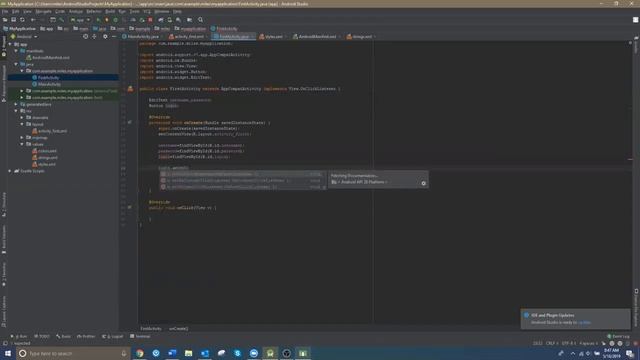The height and width of the screenshot is (360, 640).
Task: Open the Build menu
Action: (x=110, y=11)
